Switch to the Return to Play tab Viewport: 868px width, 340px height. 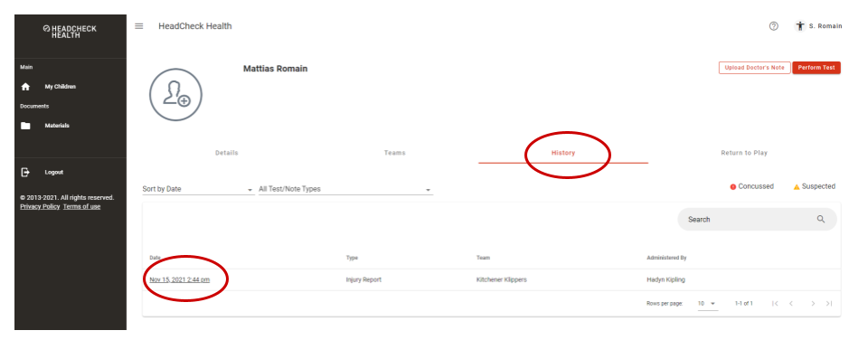pos(744,153)
